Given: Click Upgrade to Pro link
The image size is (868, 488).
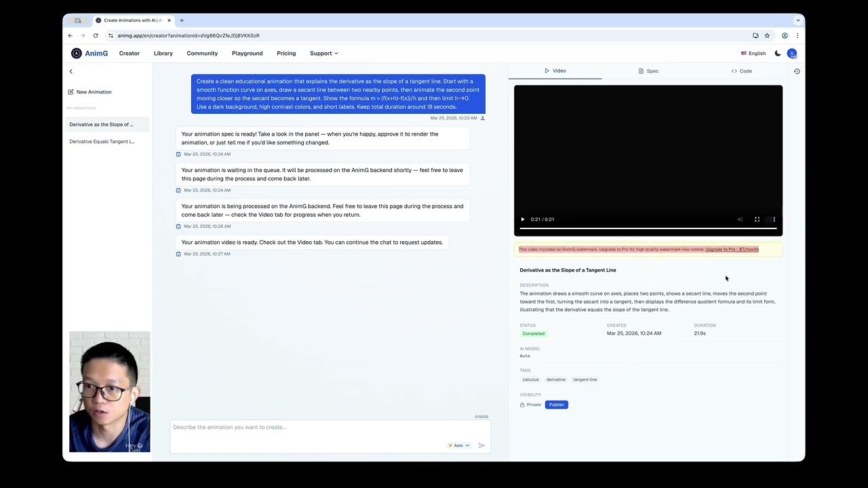Looking at the screenshot, I should [x=732, y=249].
